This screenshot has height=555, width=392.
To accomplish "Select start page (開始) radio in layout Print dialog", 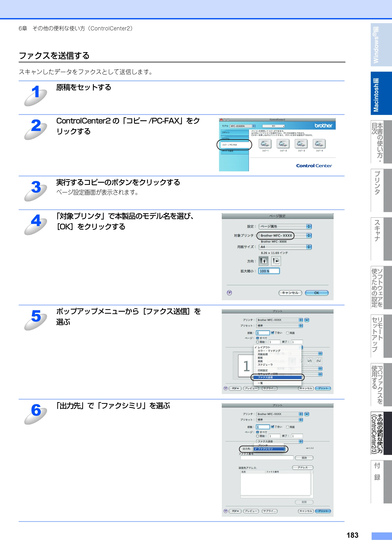I will tap(258, 342).
